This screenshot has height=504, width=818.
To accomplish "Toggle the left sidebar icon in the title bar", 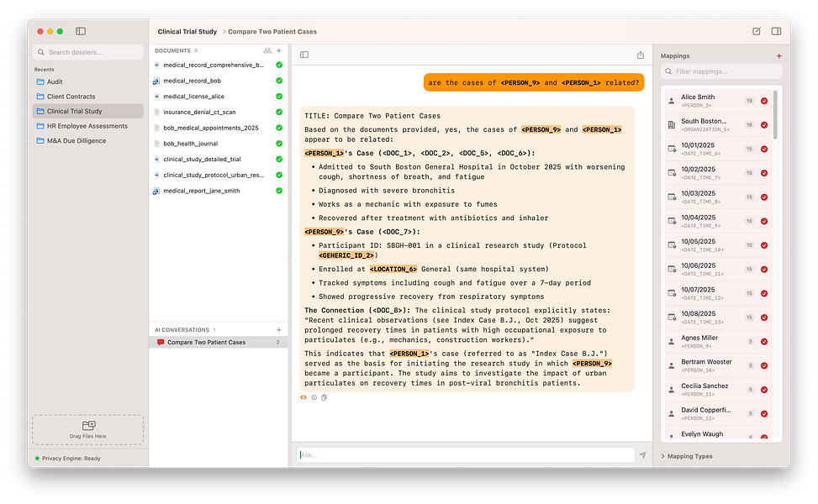I will click(x=81, y=31).
